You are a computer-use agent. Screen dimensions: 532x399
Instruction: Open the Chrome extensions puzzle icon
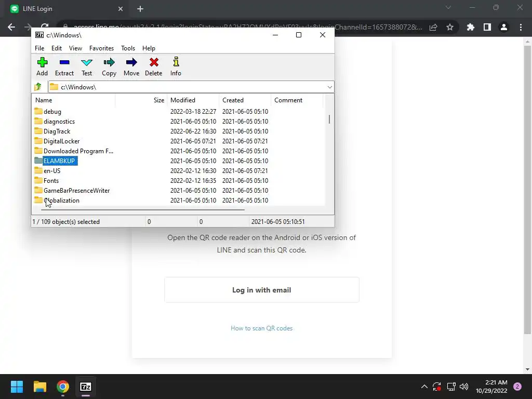pos(471,27)
